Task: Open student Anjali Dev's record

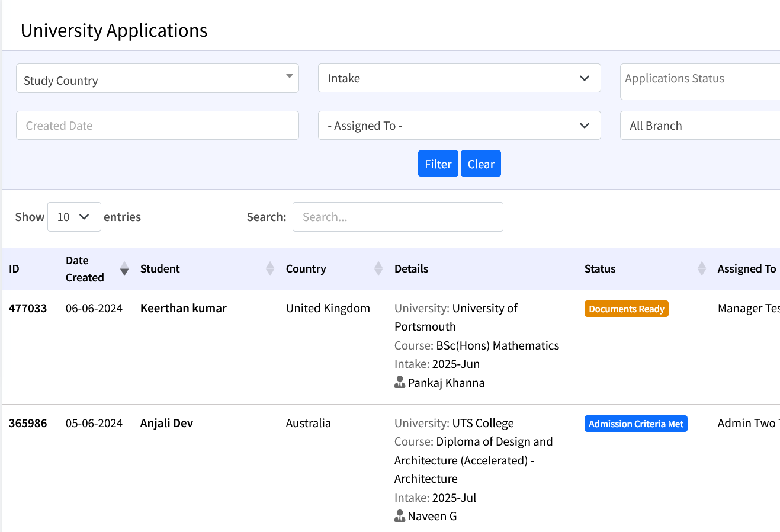Action: click(166, 424)
